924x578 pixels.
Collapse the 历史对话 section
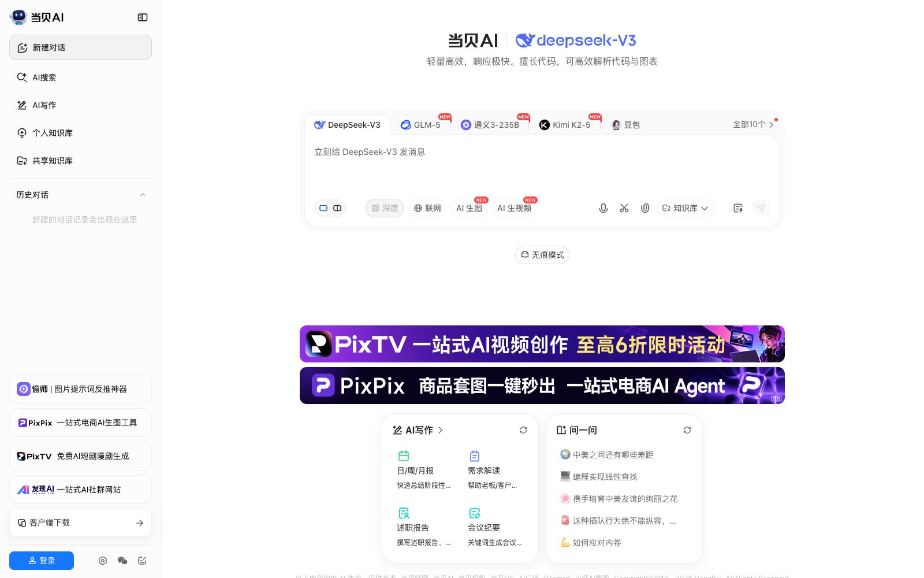pos(143,195)
